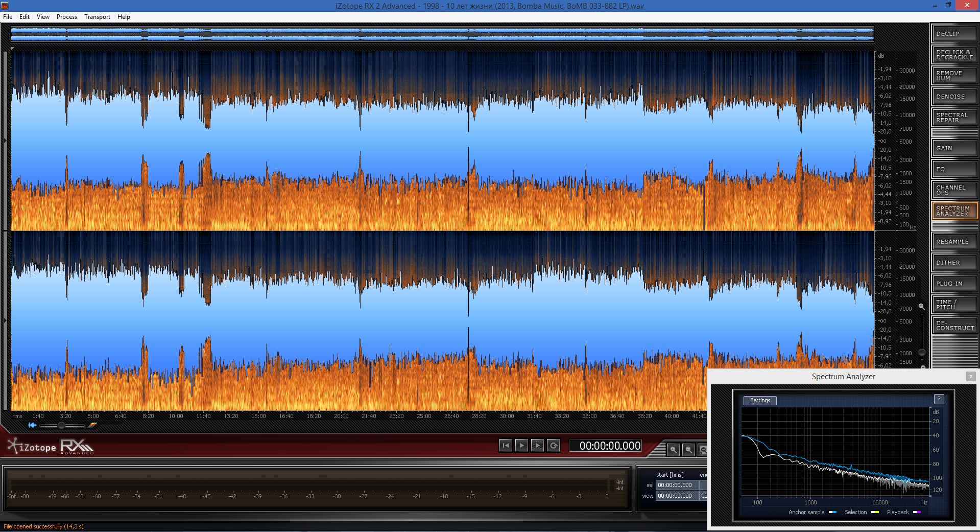
Task: Toggle the Spectrum Analyzer module button
Action: coord(954,211)
